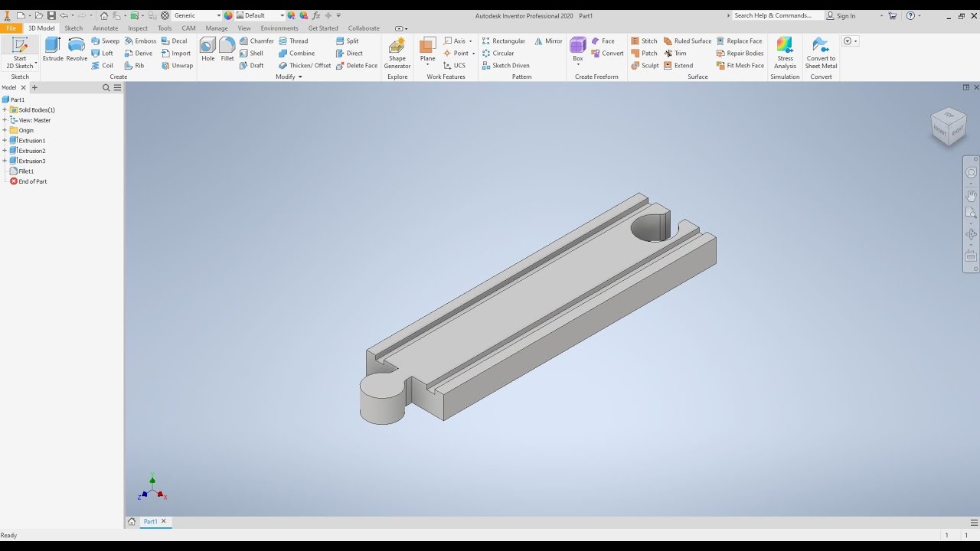
Task: Select the Shell tool
Action: pyautogui.click(x=251, y=54)
